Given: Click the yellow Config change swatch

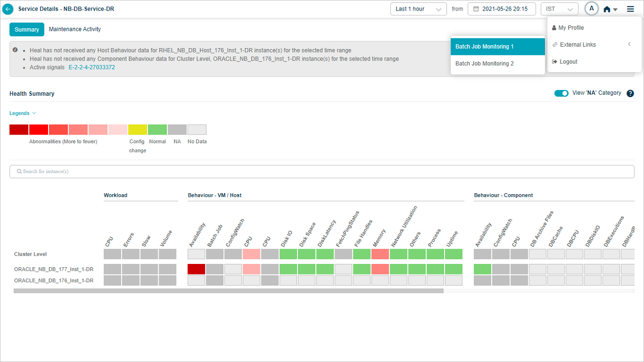Looking at the screenshot, I should (x=137, y=130).
